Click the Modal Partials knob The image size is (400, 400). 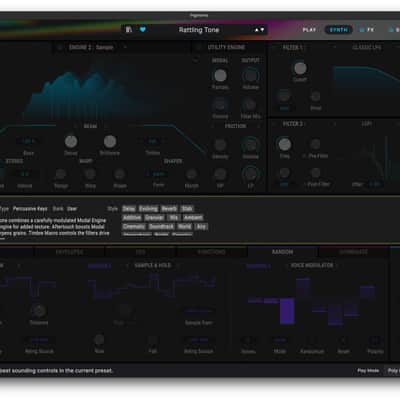click(x=220, y=76)
